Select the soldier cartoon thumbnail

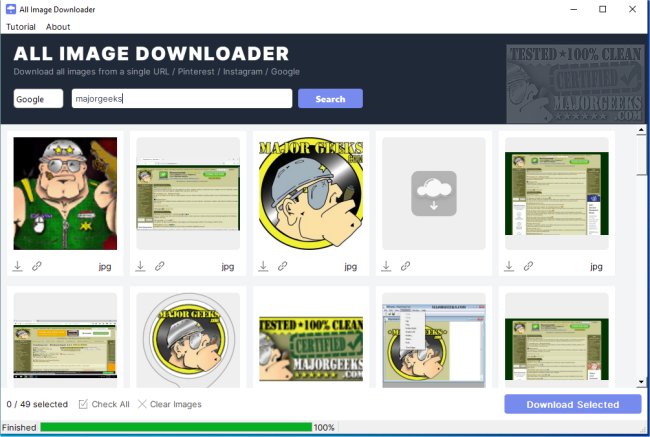click(x=65, y=194)
